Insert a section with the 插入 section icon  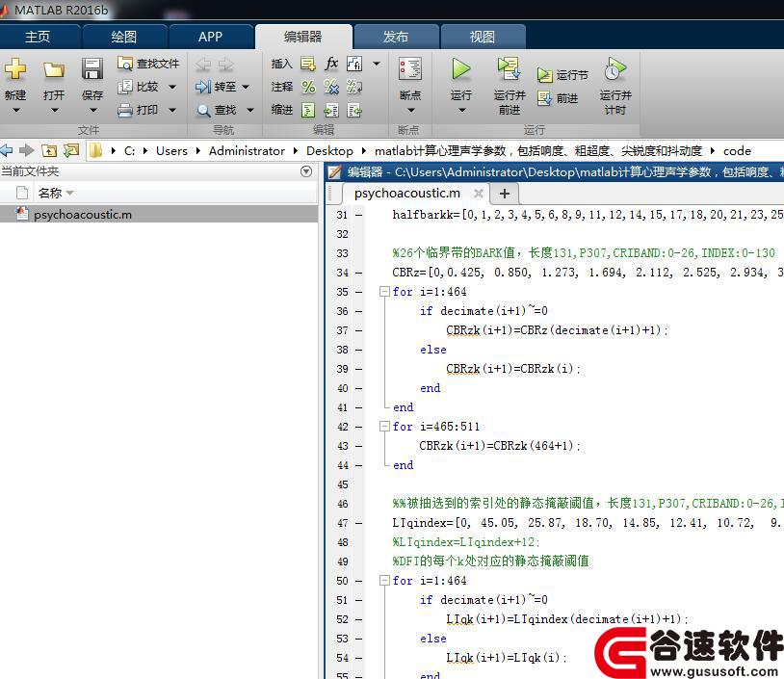[308, 64]
